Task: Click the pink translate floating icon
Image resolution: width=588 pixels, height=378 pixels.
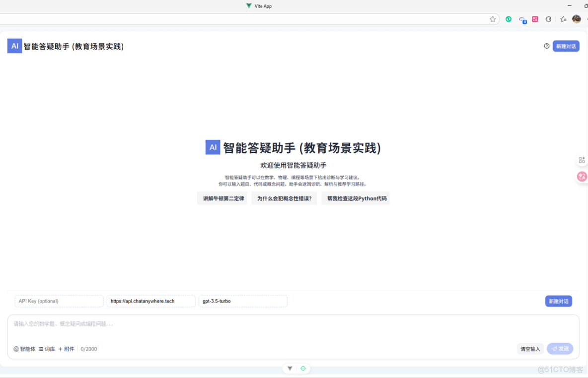Action: (581, 176)
